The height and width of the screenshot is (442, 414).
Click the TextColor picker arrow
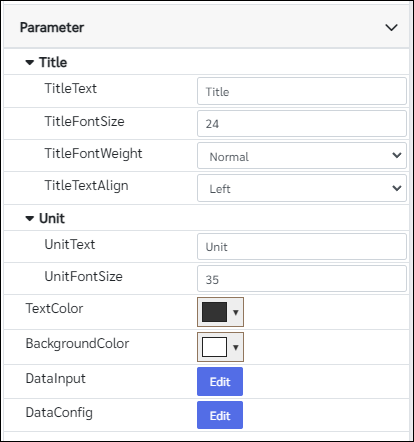236,312
